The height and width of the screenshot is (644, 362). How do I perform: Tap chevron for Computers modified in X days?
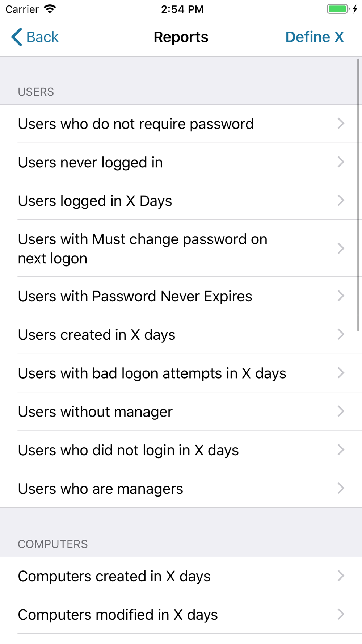coord(341,614)
